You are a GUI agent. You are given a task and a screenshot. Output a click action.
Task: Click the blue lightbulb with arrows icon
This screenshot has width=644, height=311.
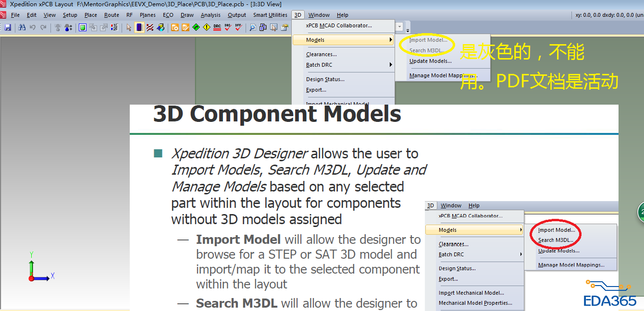click(x=68, y=27)
